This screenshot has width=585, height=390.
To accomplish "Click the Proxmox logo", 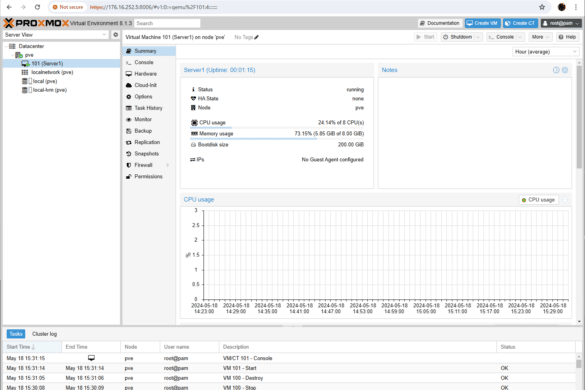I will 36,23.
